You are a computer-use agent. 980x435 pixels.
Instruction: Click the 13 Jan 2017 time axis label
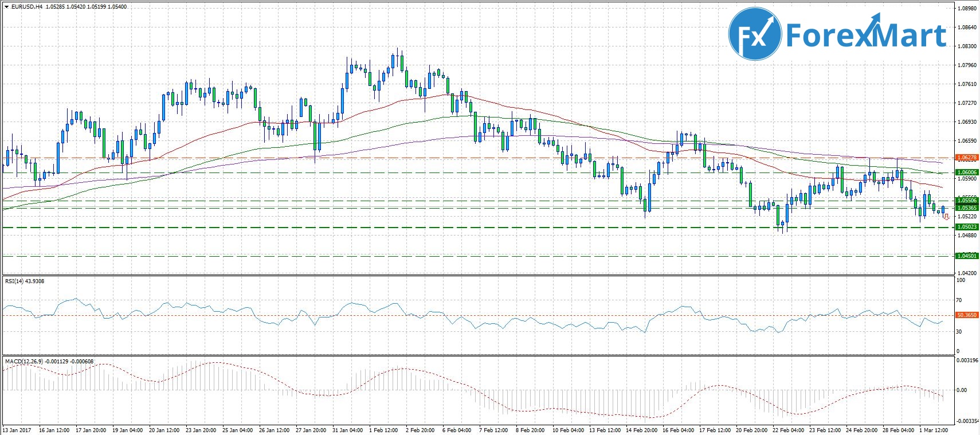tap(16, 430)
